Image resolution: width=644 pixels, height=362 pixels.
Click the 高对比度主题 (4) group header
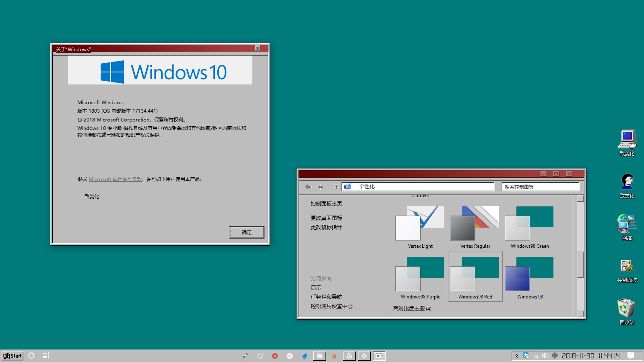pos(412,309)
